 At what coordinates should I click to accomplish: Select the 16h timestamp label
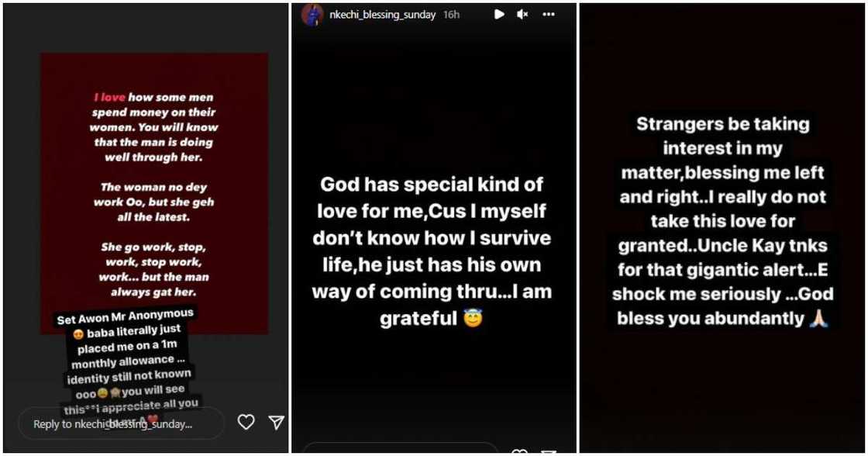pyautogui.click(x=452, y=13)
